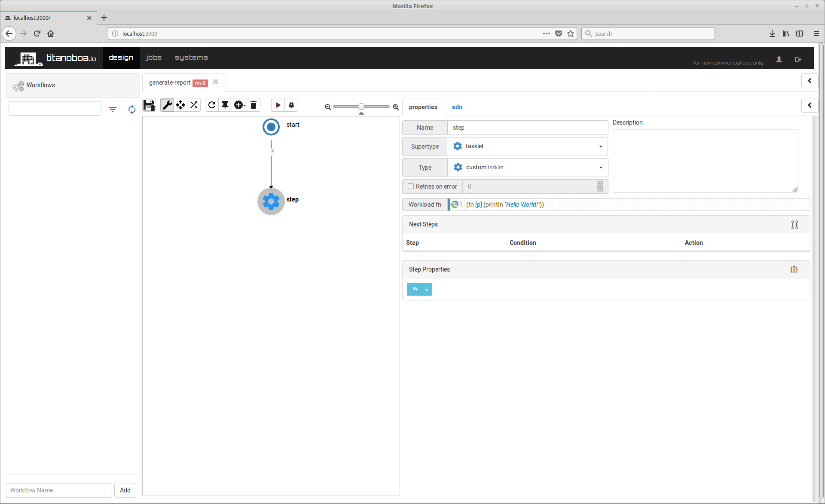Click the pin icon in toolbar
The image size is (825, 504).
225,105
